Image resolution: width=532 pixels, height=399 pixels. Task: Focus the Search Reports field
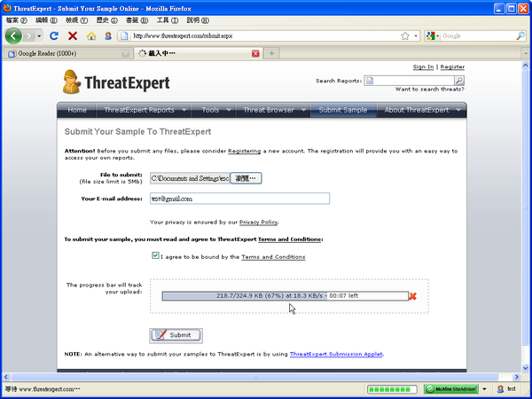[x=409, y=81]
